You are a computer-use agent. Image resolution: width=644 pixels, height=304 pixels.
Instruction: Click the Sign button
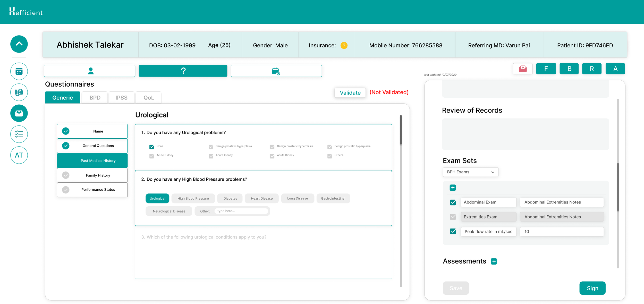(x=592, y=288)
